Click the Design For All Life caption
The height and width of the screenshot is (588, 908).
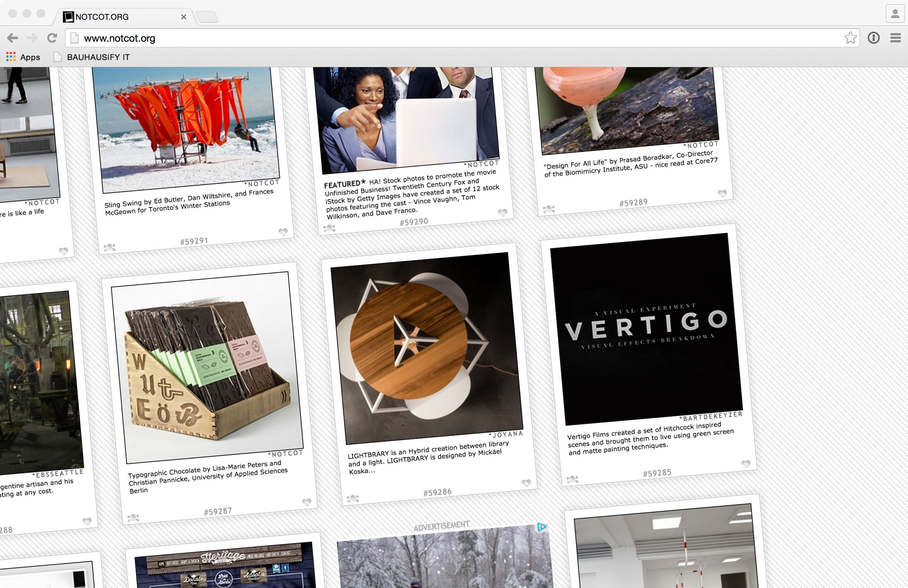[x=631, y=164]
